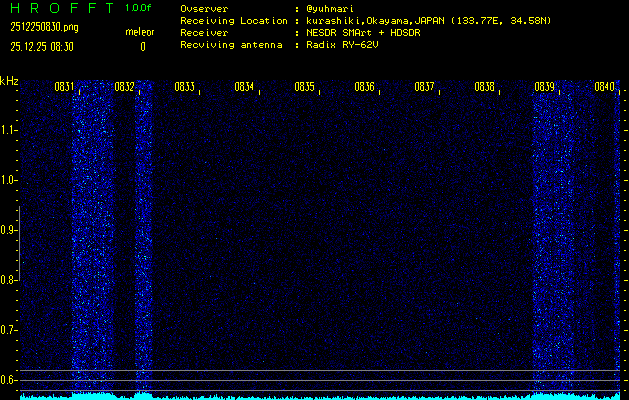Screen dimensions: 629x400
Task: Click the 0840 time marker
Action: click(x=604, y=87)
